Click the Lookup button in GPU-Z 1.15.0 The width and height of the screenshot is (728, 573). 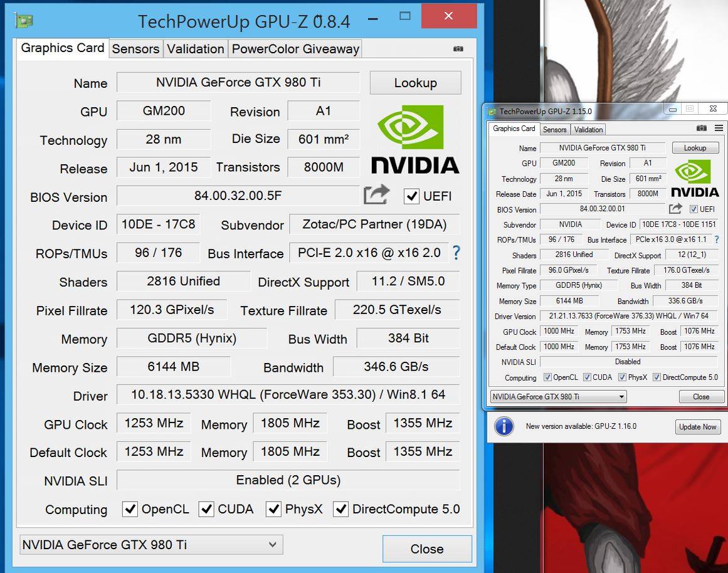(695, 148)
